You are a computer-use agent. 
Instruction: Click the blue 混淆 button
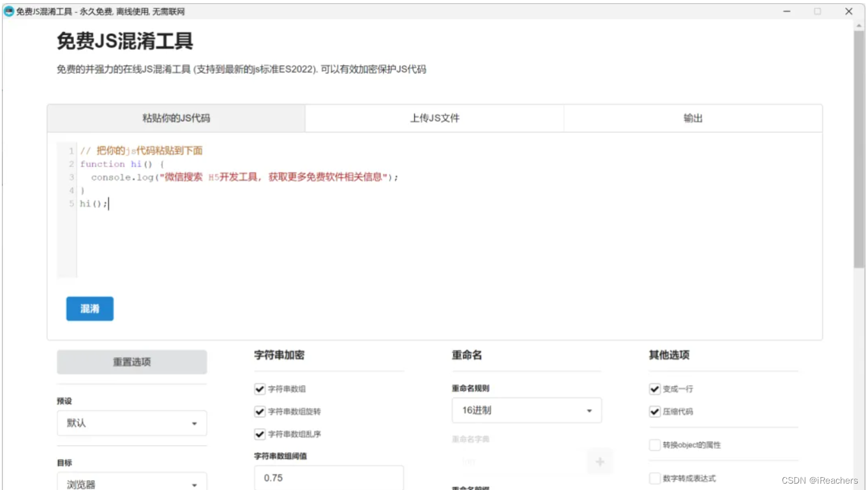[90, 309]
